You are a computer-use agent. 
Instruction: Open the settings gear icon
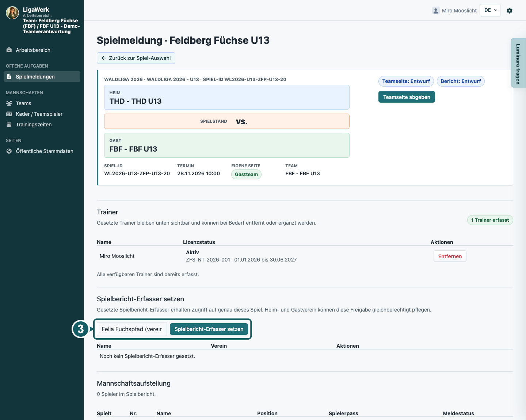510,11
